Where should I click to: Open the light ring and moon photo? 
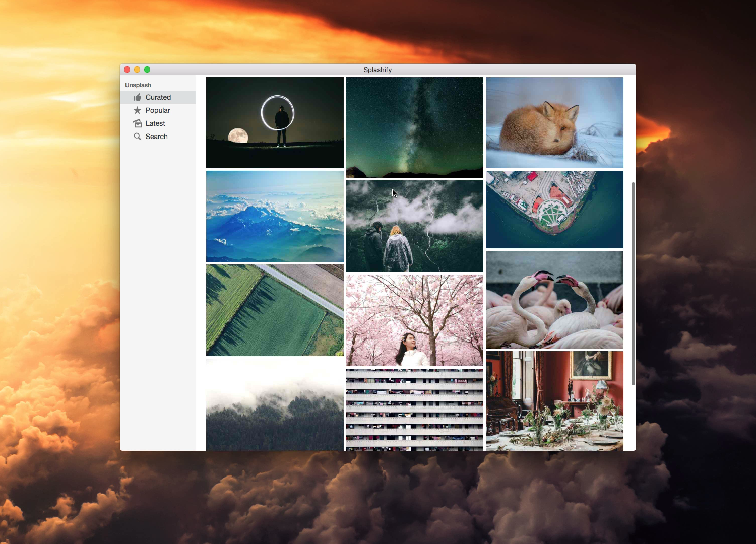(x=275, y=122)
